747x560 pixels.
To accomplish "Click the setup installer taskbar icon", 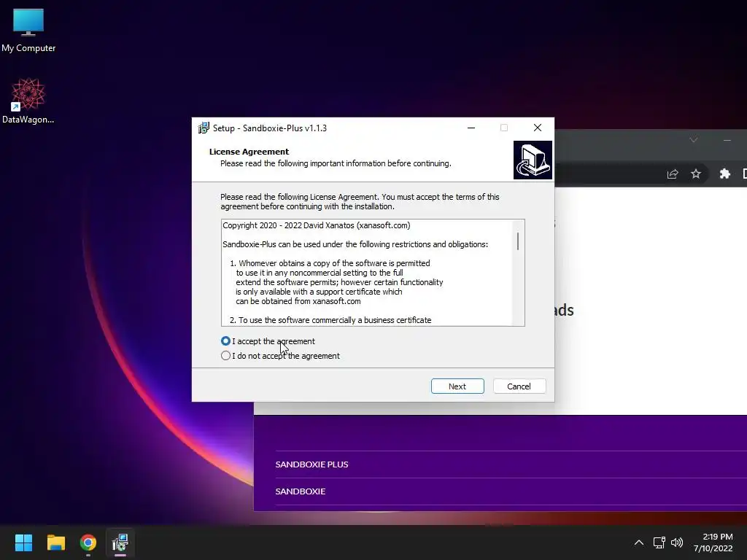I will pyautogui.click(x=120, y=542).
